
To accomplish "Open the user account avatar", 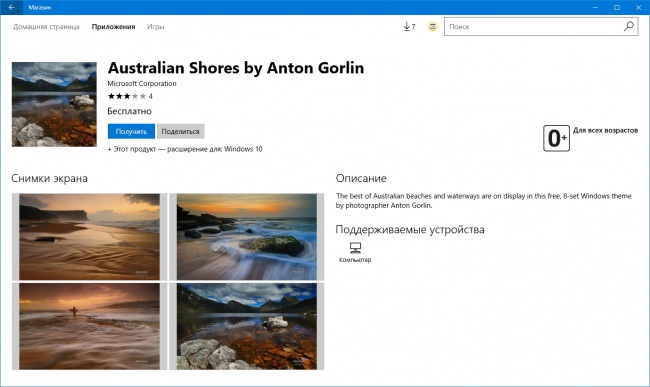I will pyautogui.click(x=432, y=27).
